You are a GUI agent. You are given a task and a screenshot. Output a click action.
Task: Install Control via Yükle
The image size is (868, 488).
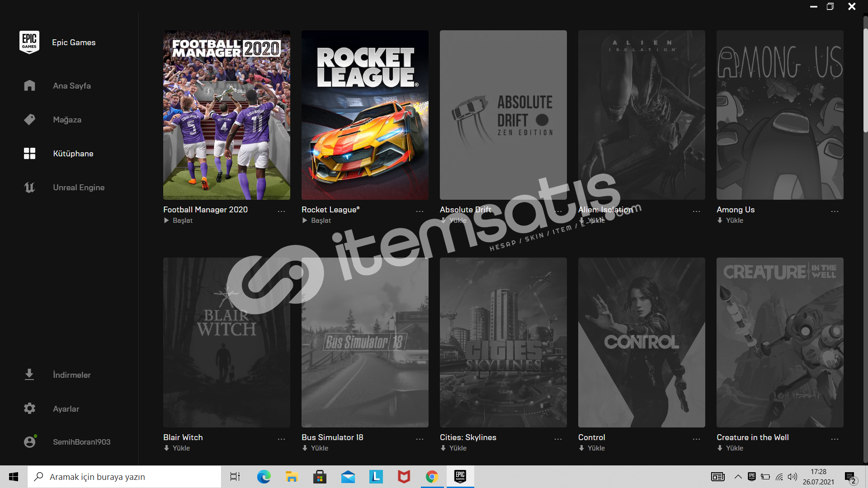pyautogui.click(x=592, y=448)
